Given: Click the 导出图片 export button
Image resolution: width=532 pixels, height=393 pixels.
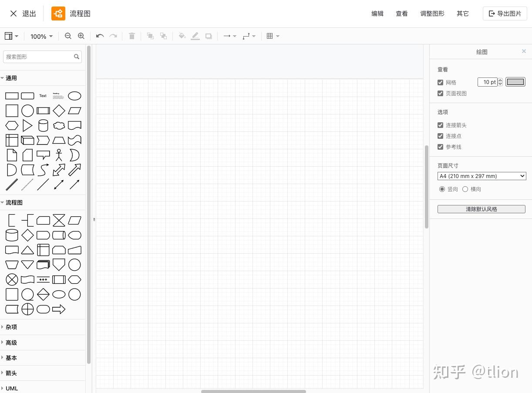Looking at the screenshot, I should pos(505,13).
